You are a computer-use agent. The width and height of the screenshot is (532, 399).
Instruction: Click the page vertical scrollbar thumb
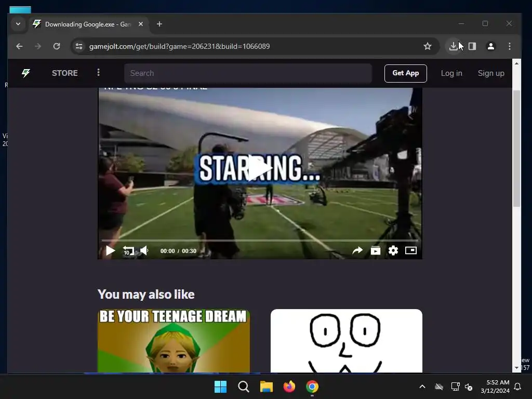click(516, 149)
